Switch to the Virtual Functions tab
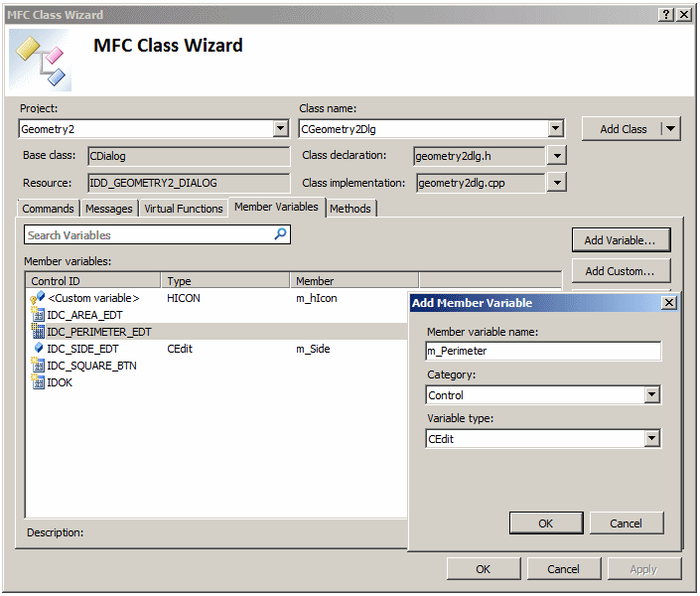Image resolution: width=700 pixels, height=596 pixels. tap(184, 209)
